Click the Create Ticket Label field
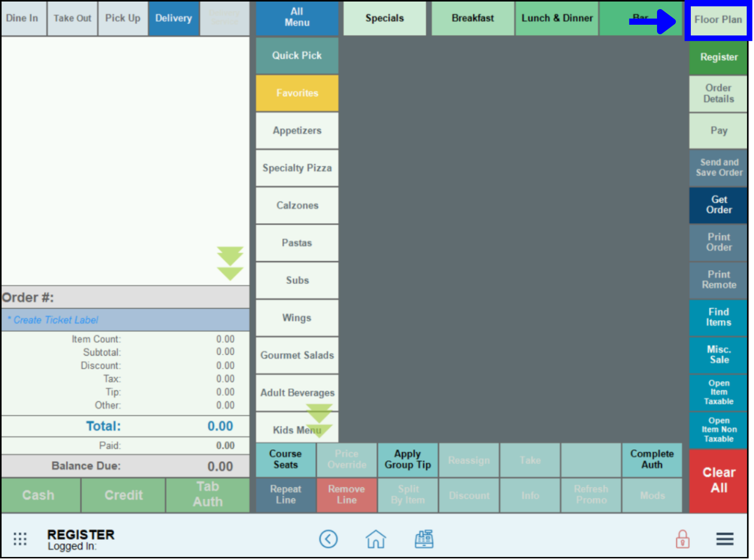 (x=125, y=320)
